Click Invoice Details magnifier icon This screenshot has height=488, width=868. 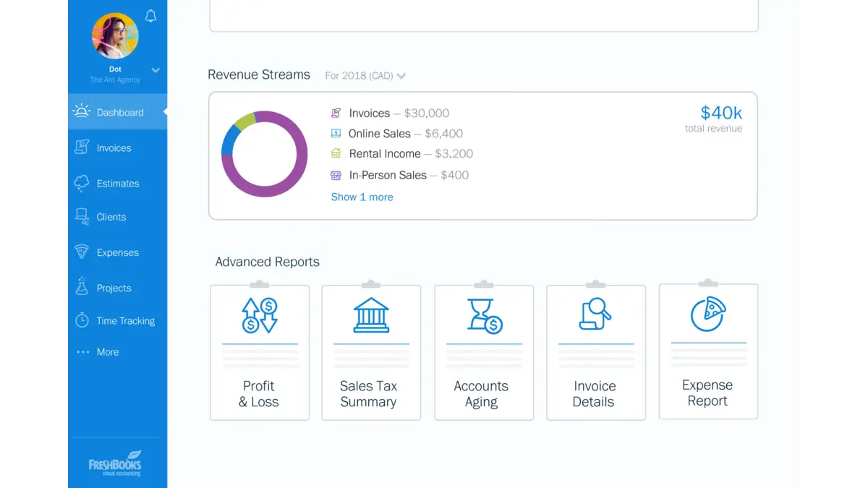point(595,315)
